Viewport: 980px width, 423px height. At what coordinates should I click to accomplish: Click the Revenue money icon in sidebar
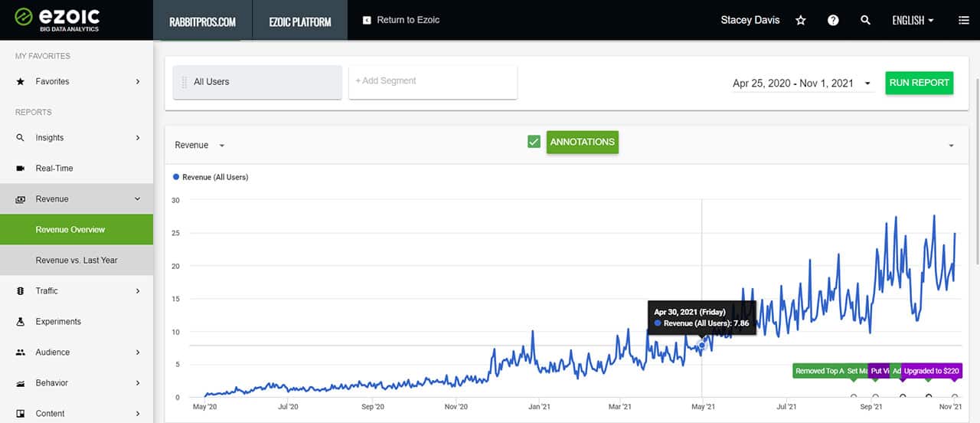point(20,199)
